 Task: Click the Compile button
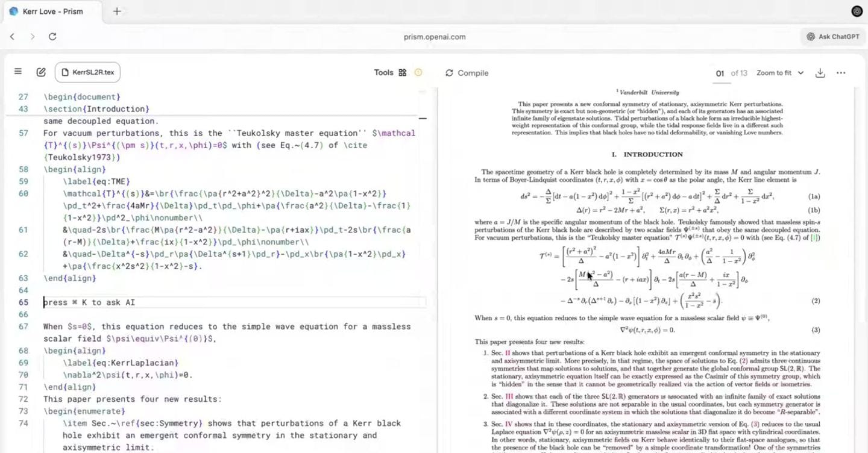click(467, 73)
